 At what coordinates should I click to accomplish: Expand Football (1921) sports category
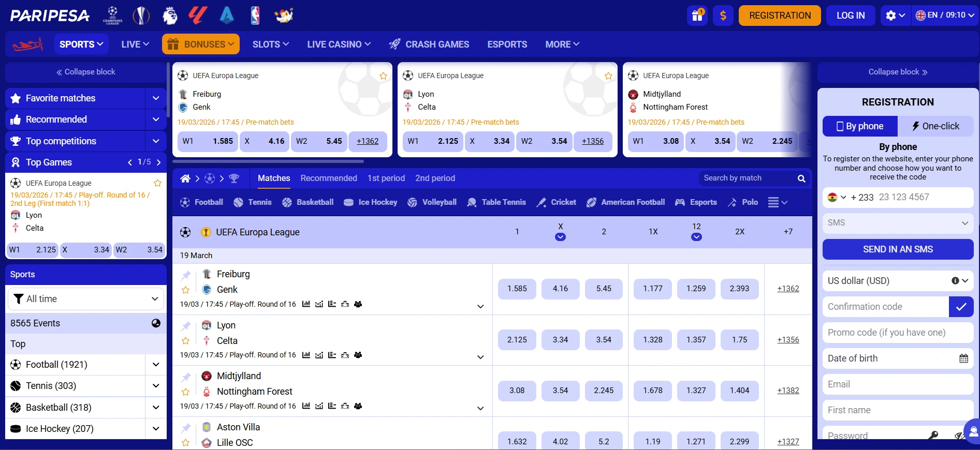click(155, 365)
